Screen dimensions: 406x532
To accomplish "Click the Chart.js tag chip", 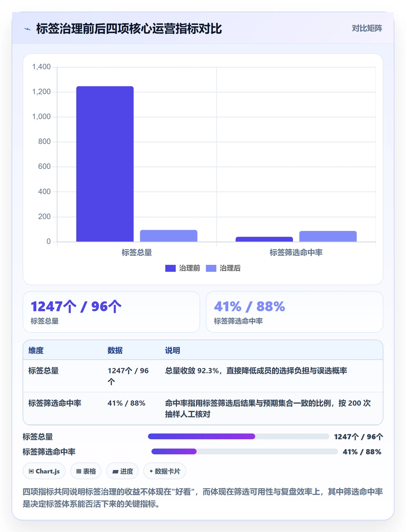I will (x=44, y=471).
